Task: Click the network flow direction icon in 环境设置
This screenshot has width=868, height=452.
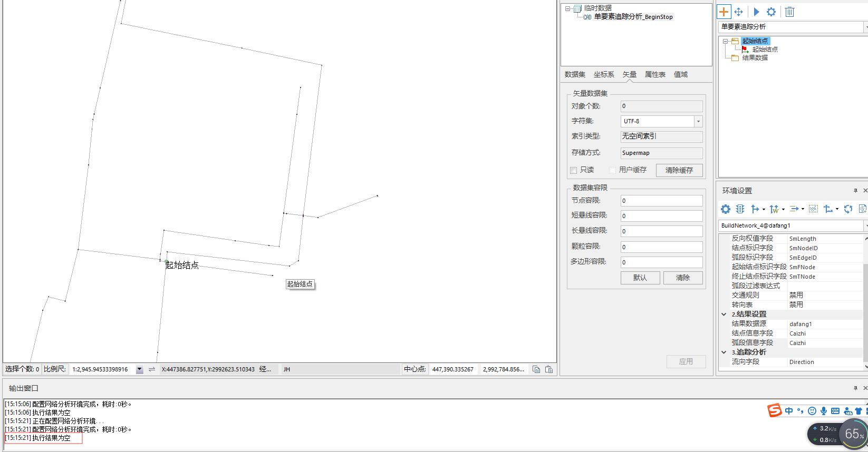Action: click(x=755, y=209)
